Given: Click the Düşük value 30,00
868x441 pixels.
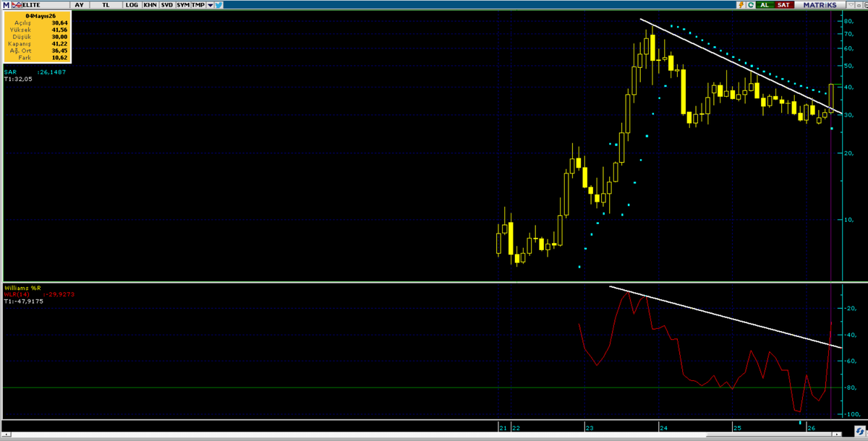Looking at the screenshot, I should coord(59,37).
